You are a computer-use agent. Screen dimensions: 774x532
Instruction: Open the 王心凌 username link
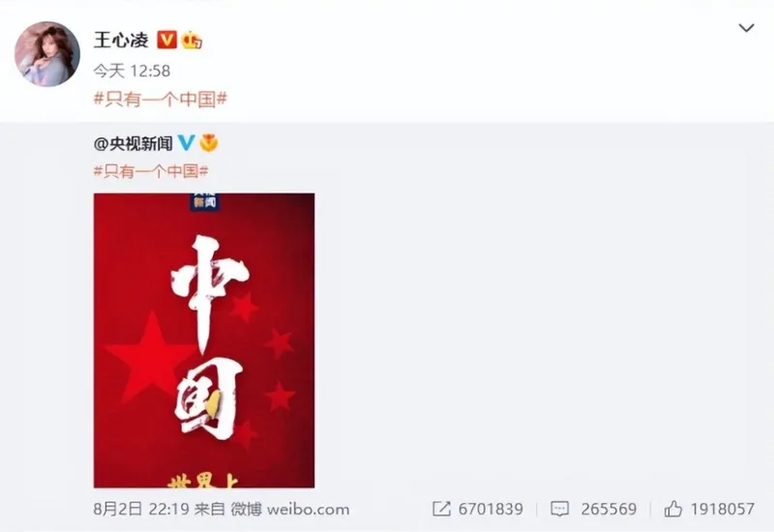pyautogui.click(x=122, y=40)
